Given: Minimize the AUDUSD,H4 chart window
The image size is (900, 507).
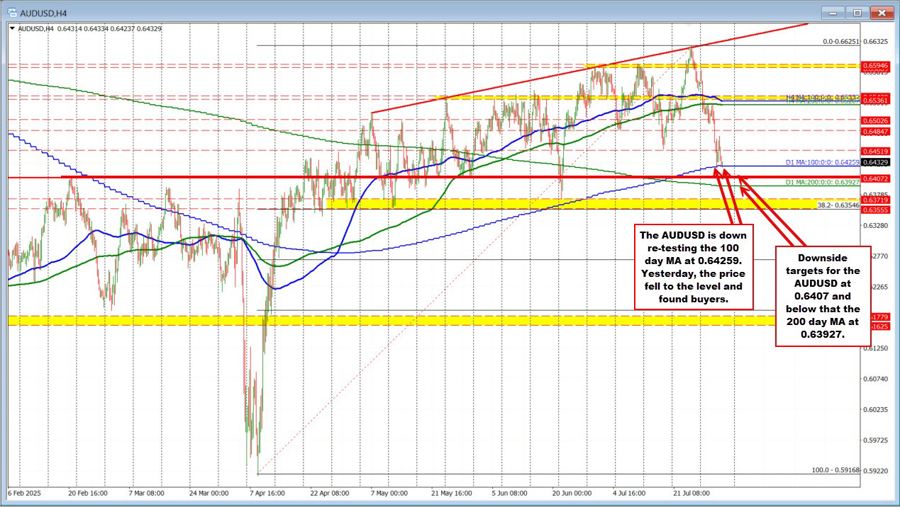Looking at the screenshot, I should (x=833, y=12).
